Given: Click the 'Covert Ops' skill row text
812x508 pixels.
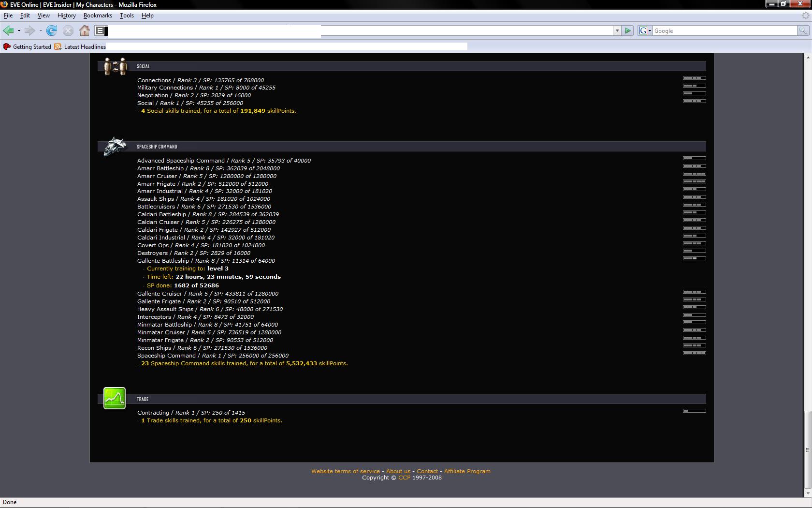Looking at the screenshot, I should coord(201,245).
